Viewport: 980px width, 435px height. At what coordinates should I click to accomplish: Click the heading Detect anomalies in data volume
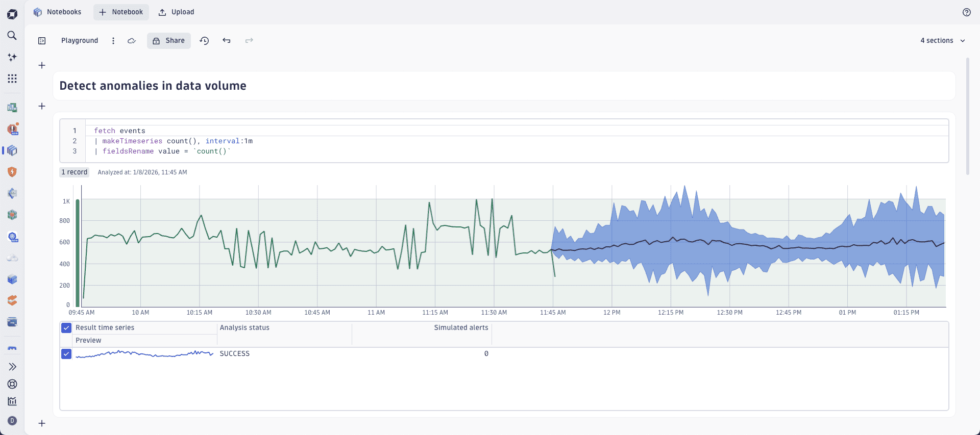pos(153,86)
